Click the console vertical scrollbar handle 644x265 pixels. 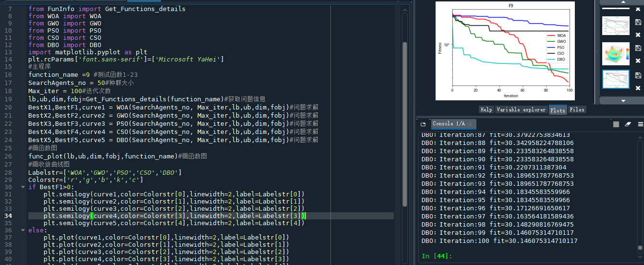(640, 248)
